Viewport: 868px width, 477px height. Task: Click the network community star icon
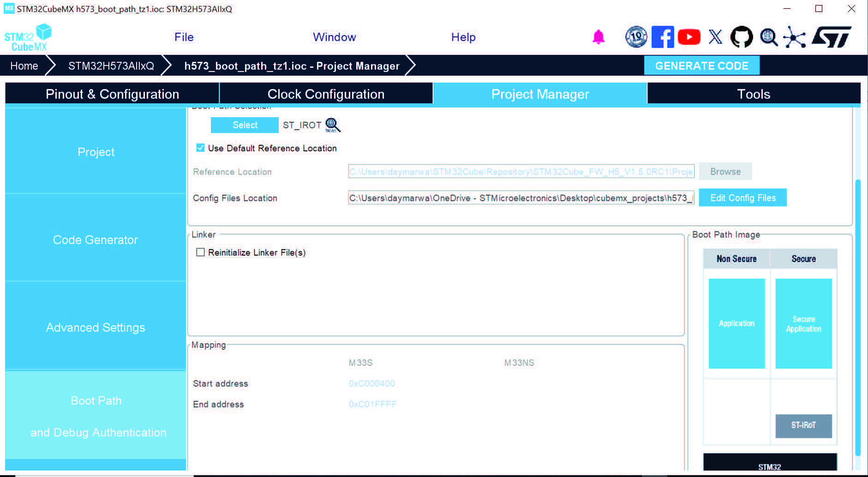tap(795, 37)
